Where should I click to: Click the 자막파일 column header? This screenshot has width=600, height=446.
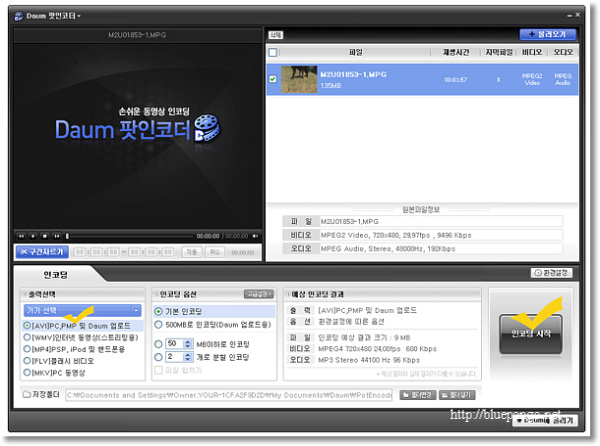499,52
